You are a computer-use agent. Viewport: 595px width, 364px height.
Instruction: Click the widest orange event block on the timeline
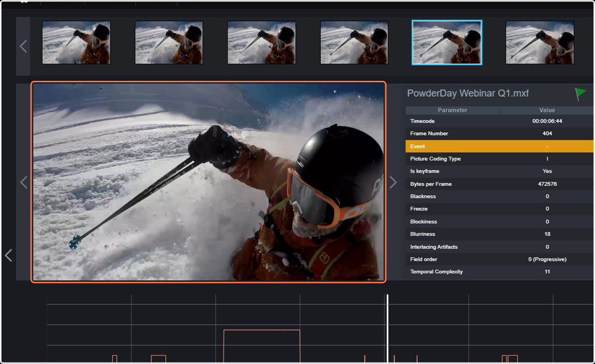(x=262, y=346)
